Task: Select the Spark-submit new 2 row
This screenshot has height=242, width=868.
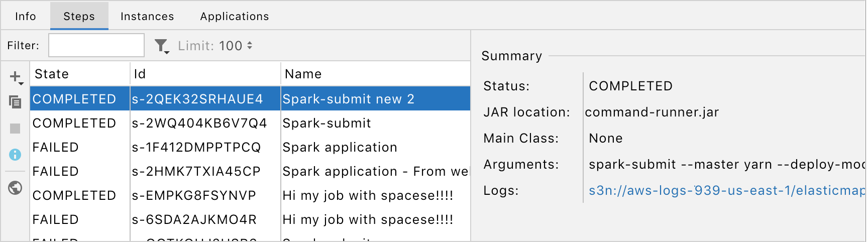Action: click(250, 99)
